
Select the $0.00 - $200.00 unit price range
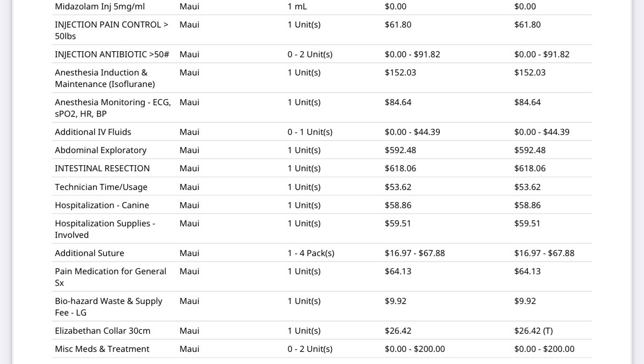pyautogui.click(x=415, y=349)
